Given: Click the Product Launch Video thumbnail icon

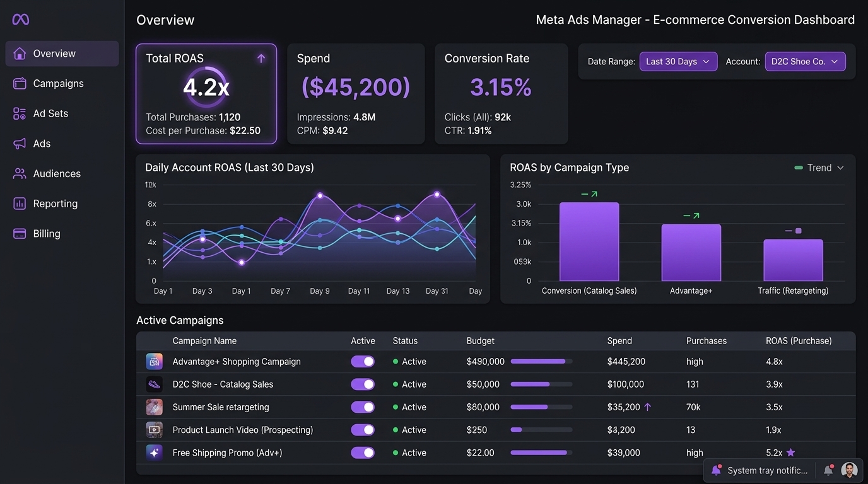Looking at the screenshot, I should pyautogui.click(x=155, y=430).
